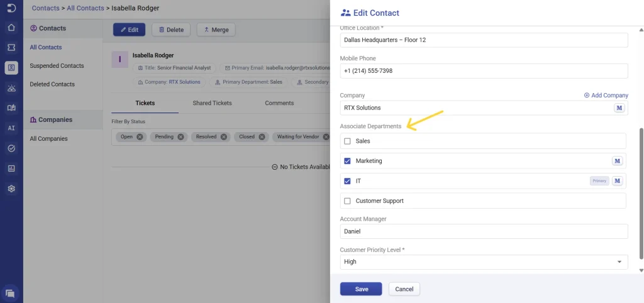The image size is (644, 303).
Task: Check the Customer Support checkbox
Action: (347, 201)
